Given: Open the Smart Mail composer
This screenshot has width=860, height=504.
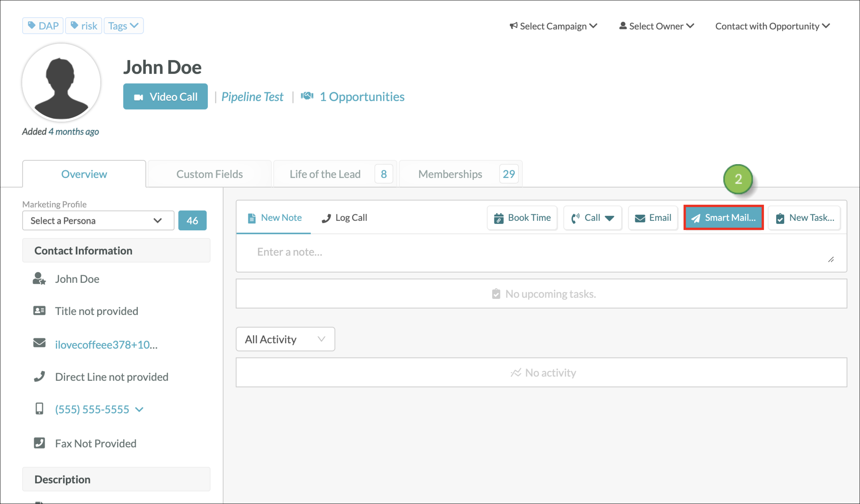Looking at the screenshot, I should (724, 218).
